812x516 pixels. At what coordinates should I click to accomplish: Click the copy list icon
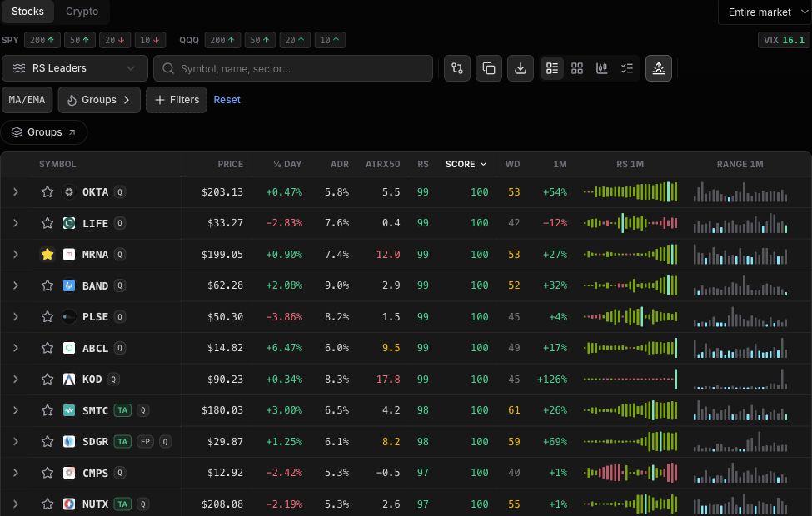(488, 68)
